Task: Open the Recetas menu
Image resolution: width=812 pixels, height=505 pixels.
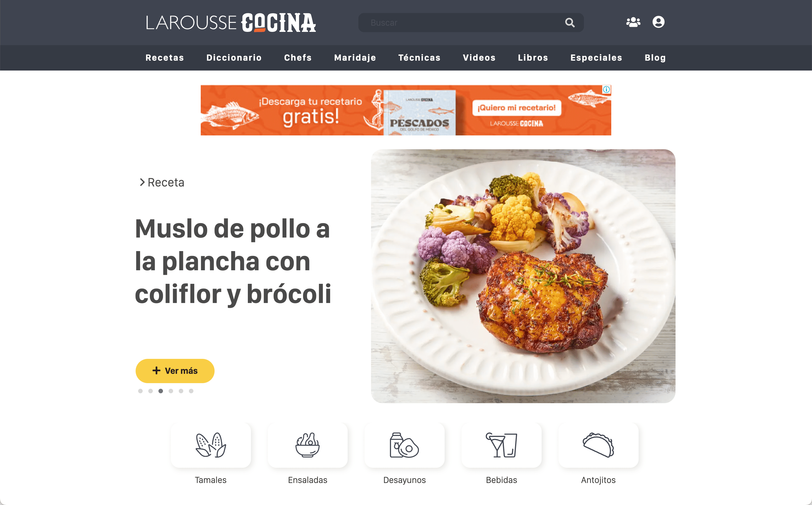Action: click(x=165, y=58)
